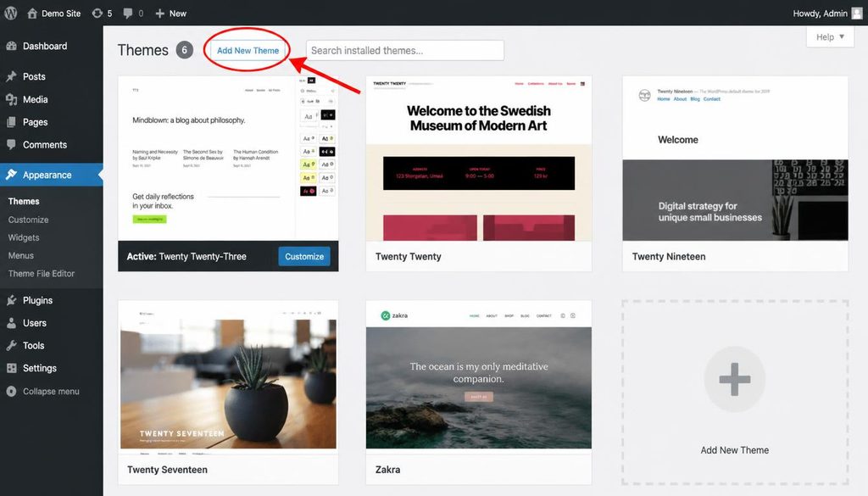This screenshot has width=868, height=496.
Task: Click the Tools wrench icon
Action: (12, 345)
